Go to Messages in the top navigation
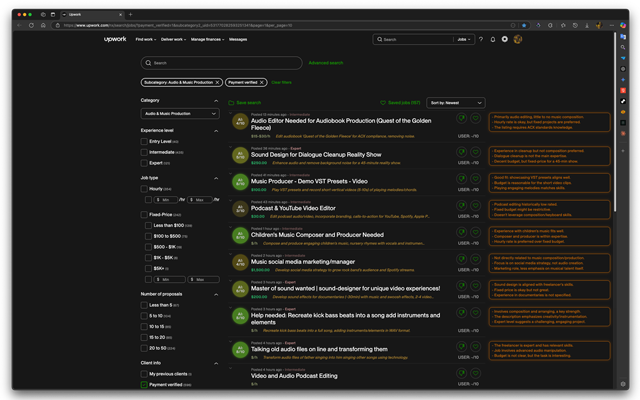This screenshot has height=400, width=640. coord(238,39)
